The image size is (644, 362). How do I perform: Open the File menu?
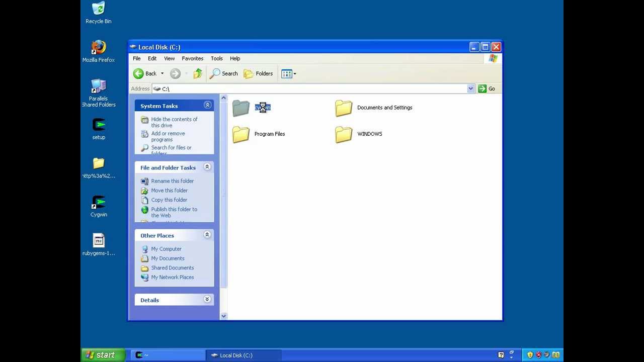click(x=136, y=58)
